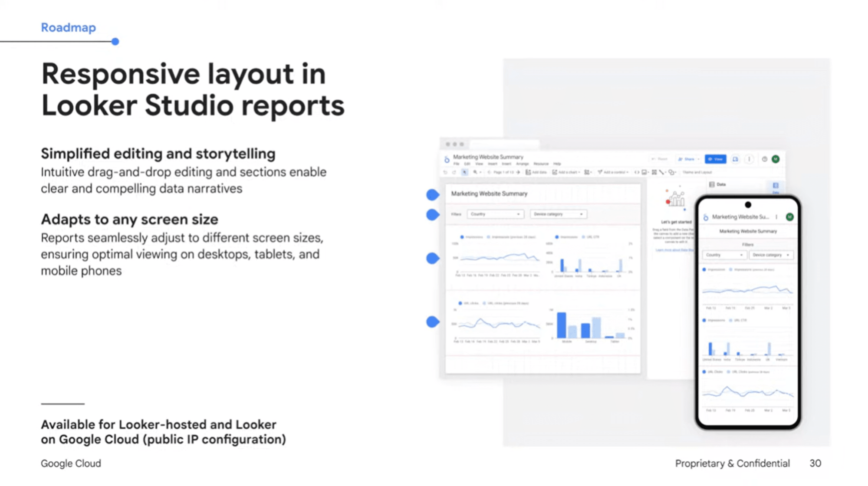
Task: Click 'Proprietary & Confidential' footer text
Action: click(x=732, y=463)
